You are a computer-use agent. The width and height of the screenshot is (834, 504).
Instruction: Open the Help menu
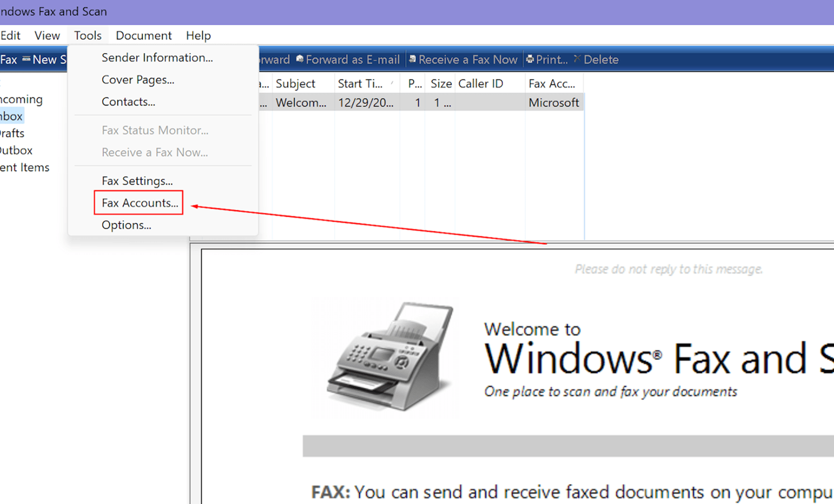pos(198,35)
